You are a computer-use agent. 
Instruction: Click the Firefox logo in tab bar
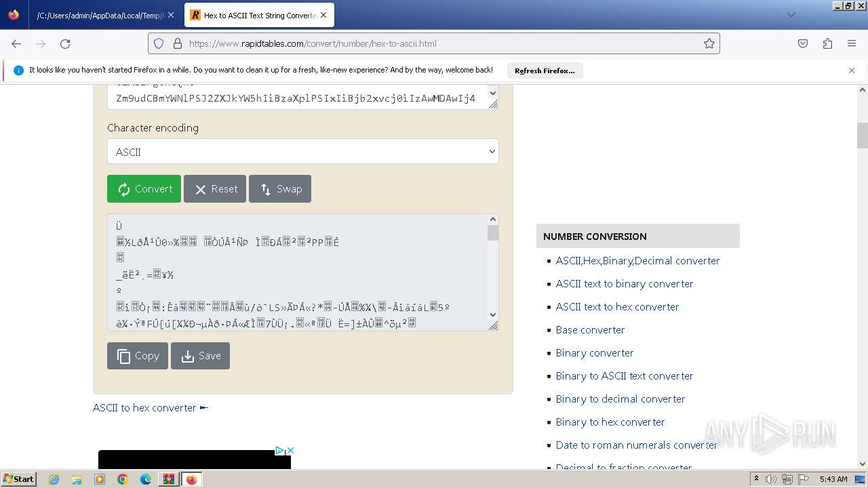point(14,15)
